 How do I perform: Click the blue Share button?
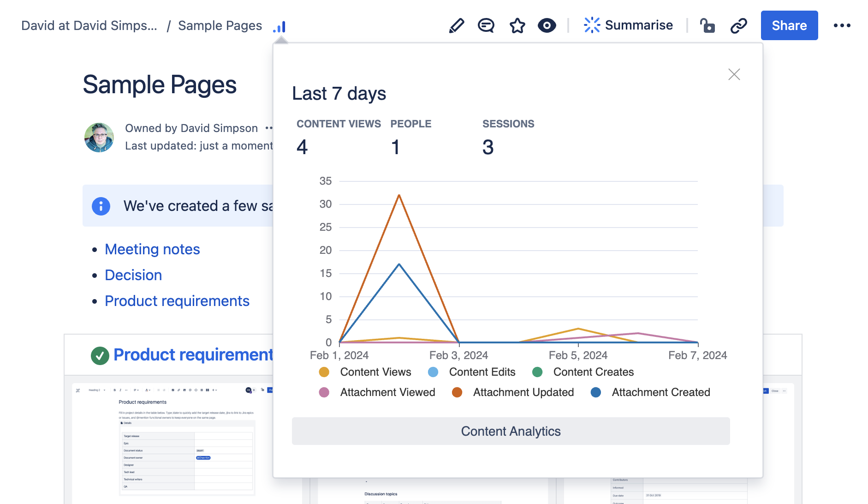(x=789, y=25)
